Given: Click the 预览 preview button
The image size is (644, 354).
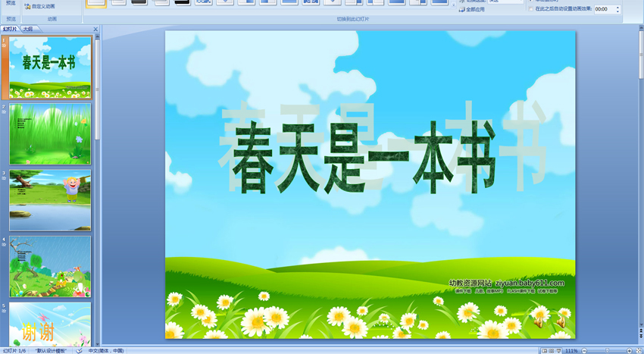Looking at the screenshot, I should coord(11,3).
